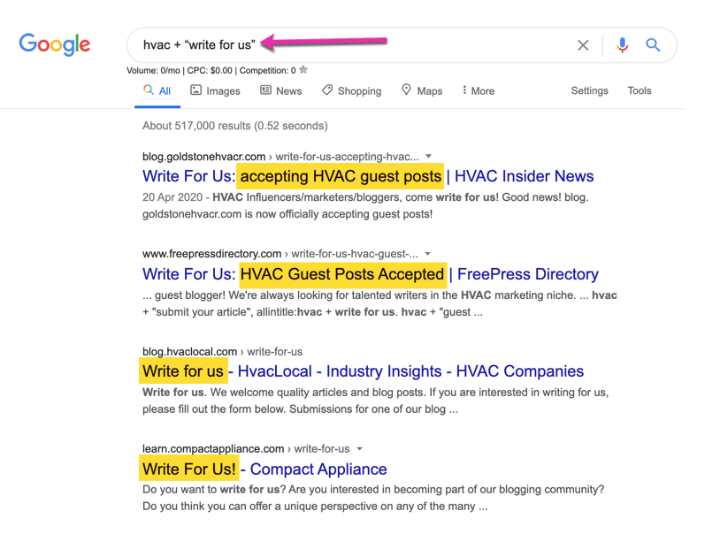
Task: Click the star icon next to Competition
Action: coord(303,70)
